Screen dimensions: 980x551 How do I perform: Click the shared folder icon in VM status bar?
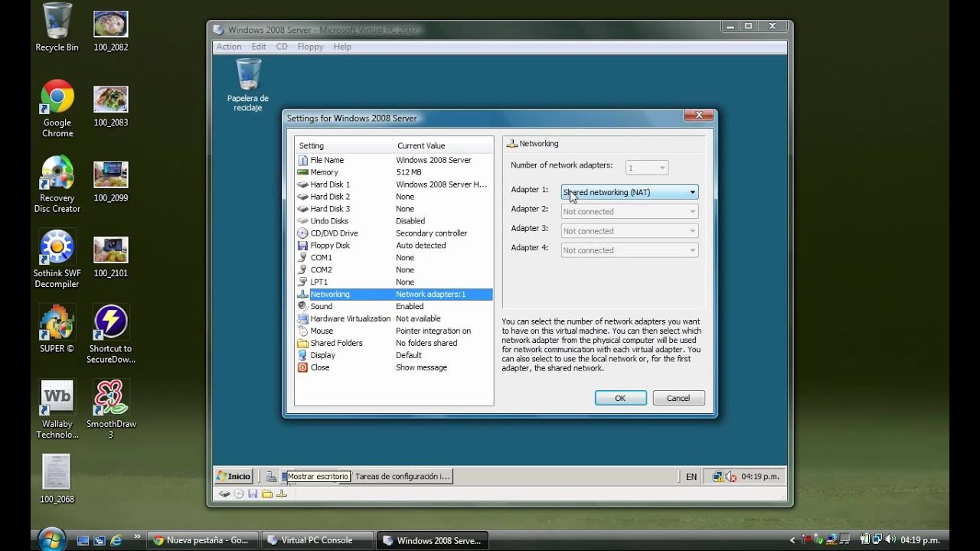pyautogui.click(x=267, y=494)
